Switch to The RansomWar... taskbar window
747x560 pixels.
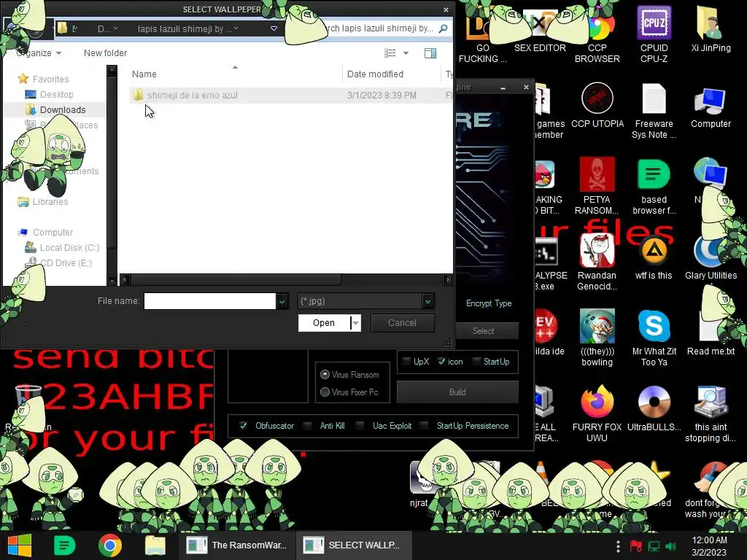point(237,545)
